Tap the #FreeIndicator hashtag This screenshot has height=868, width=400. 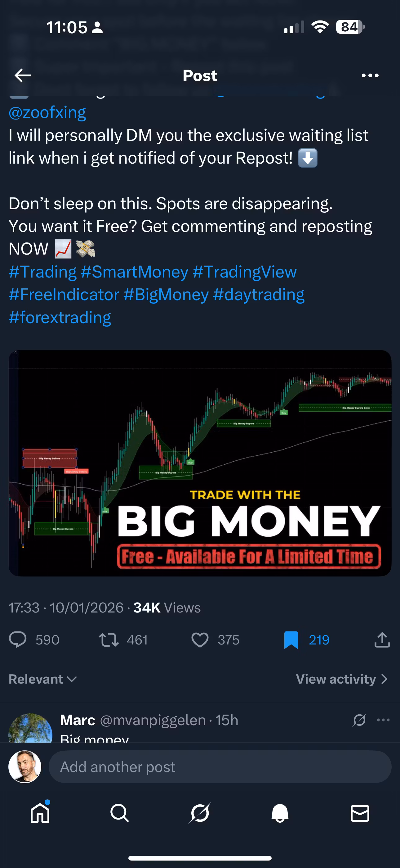(x=64, y=295)
